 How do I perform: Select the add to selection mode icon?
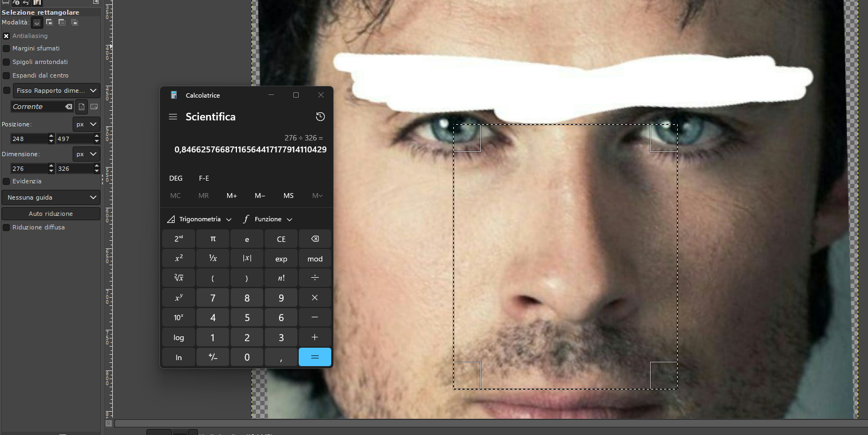(49, 22)
